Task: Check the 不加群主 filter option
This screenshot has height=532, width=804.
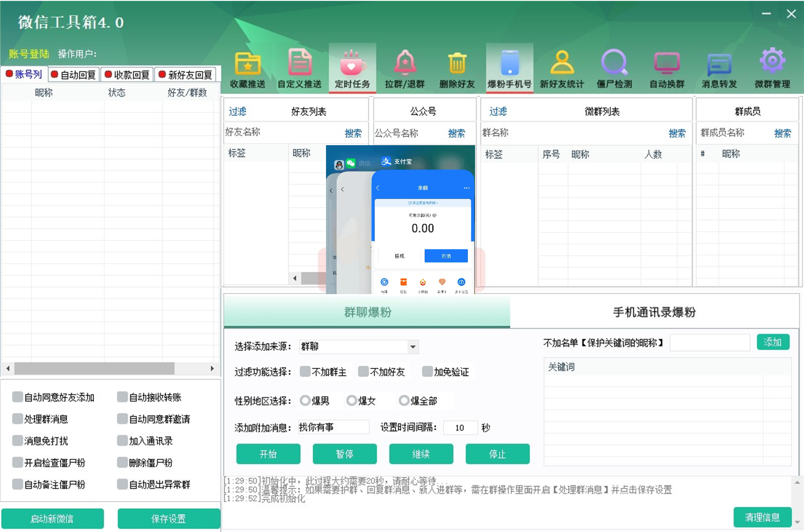Action: tap(305, 372)
